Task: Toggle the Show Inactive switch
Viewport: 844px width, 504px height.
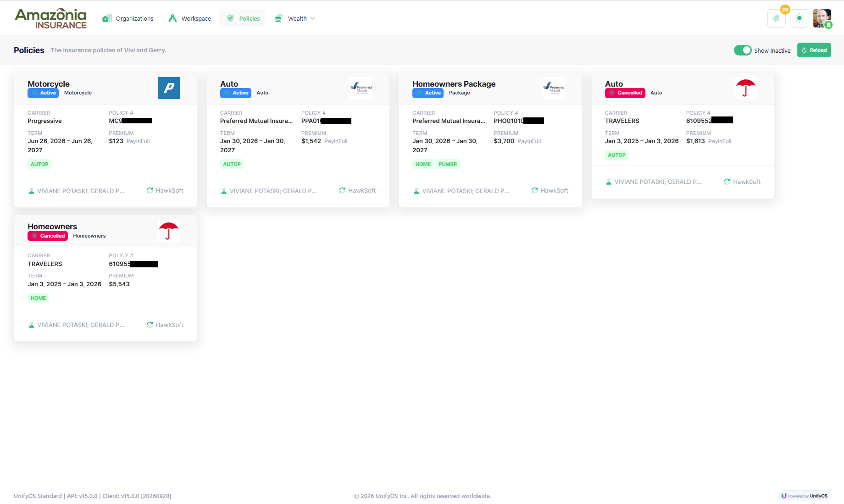Action: pos(743,50)
